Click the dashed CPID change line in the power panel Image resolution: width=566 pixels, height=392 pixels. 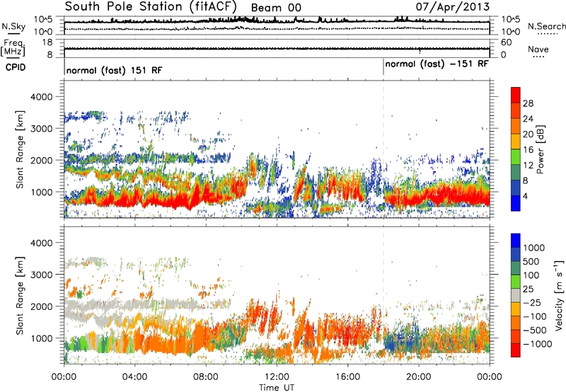click(x=383, y=149)
